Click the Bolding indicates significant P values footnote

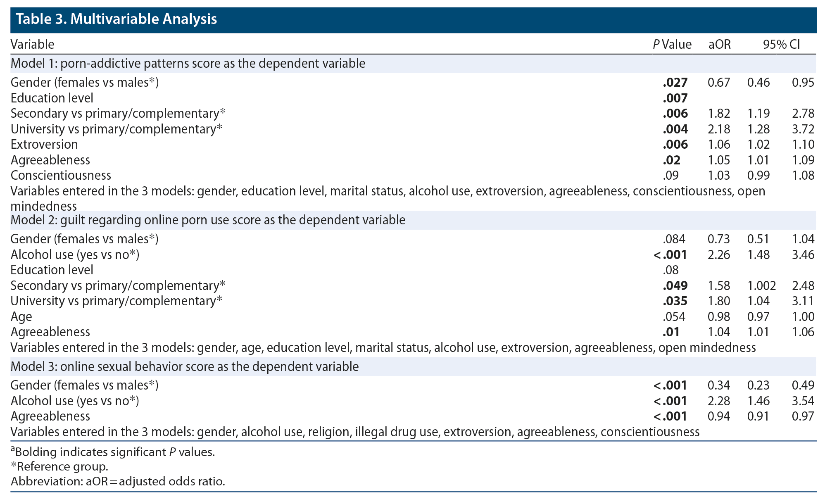point(113,452)
